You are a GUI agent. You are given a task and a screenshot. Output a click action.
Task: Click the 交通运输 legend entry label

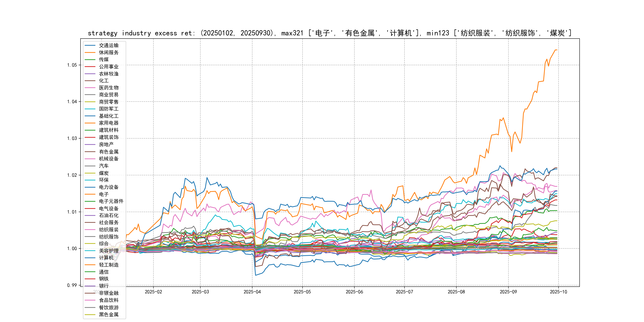click(109, 46)
